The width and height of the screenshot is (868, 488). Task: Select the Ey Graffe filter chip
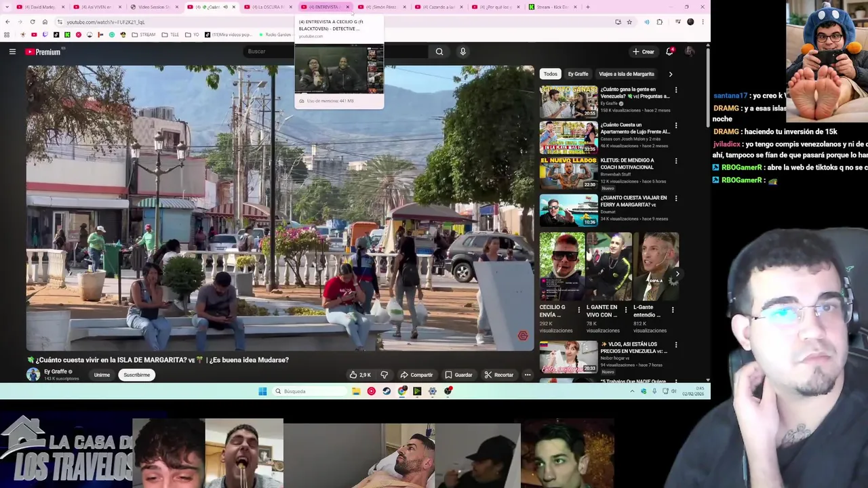578,74
